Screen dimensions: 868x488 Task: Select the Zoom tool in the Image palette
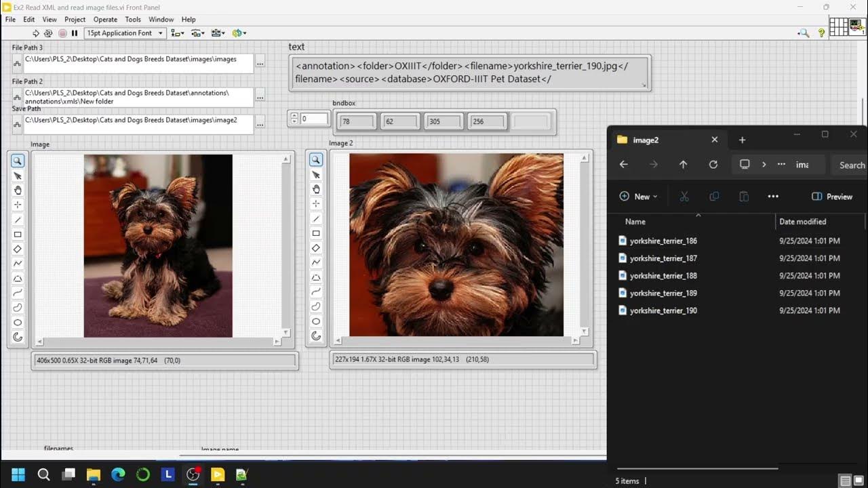18,161
